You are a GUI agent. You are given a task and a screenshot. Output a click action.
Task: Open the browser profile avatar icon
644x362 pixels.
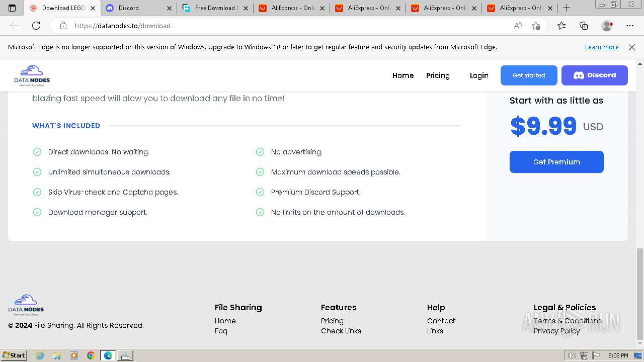pos(607,26)
